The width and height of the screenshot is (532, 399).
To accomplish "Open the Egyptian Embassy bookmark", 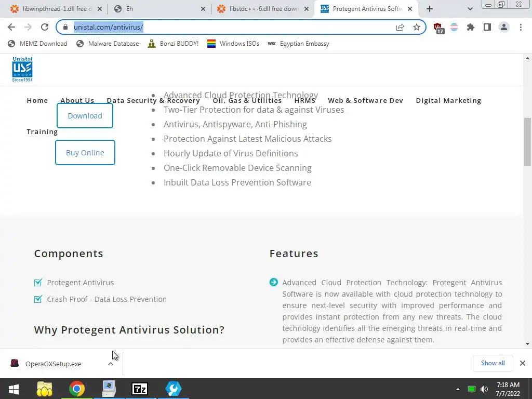I will pyautogui.click(x=299, y=44).
